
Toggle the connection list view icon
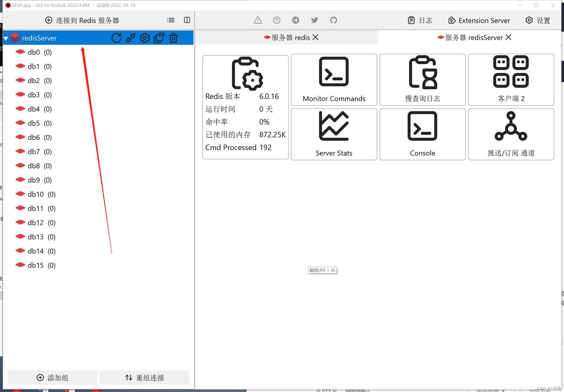pyautogui.click(x=170, y=20)
